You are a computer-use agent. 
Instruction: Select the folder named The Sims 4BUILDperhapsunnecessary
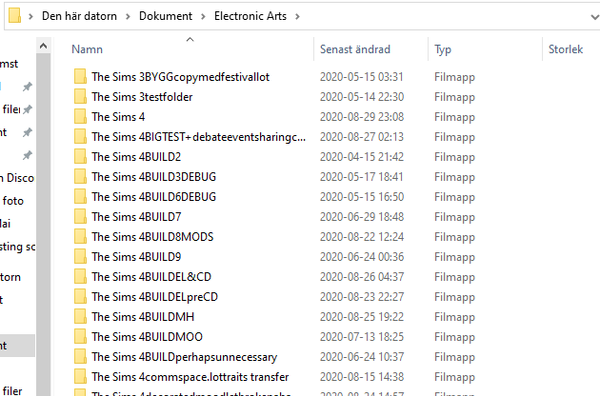[x=184, y=357]
